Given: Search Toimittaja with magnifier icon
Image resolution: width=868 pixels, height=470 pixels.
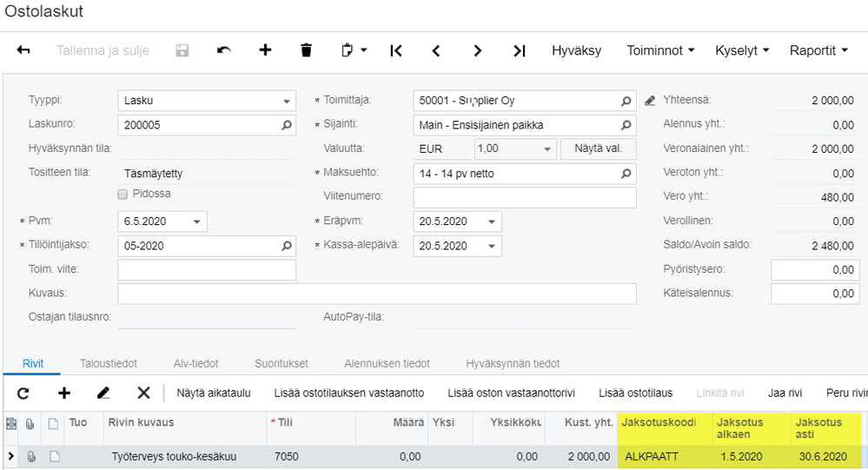Looking at the screenshot, I should 626,101.
